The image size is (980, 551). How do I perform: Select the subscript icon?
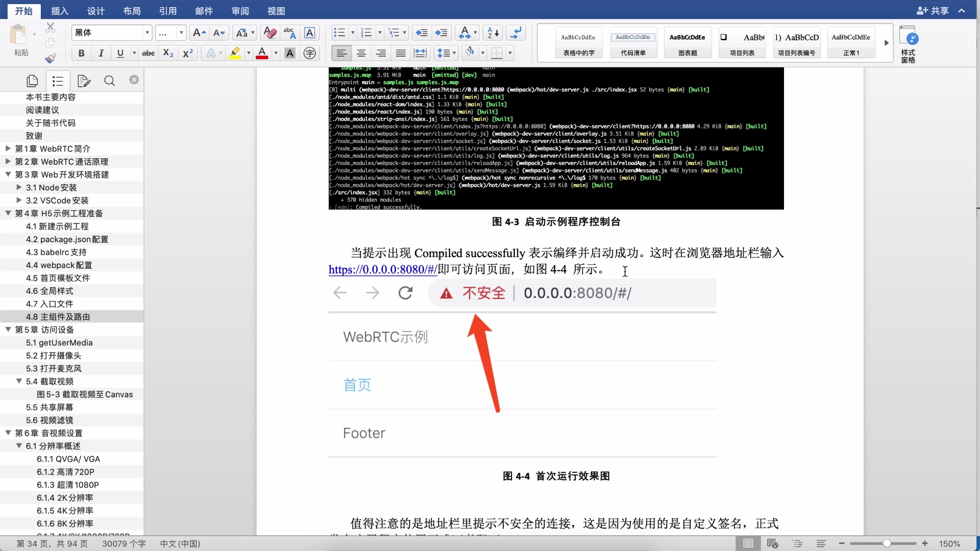point(167,53)
